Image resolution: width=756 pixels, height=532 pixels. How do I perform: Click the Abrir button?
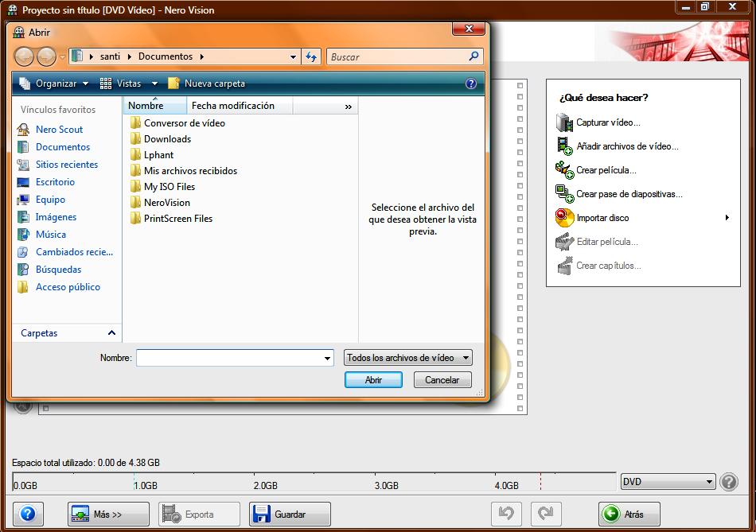pos(374,380)
